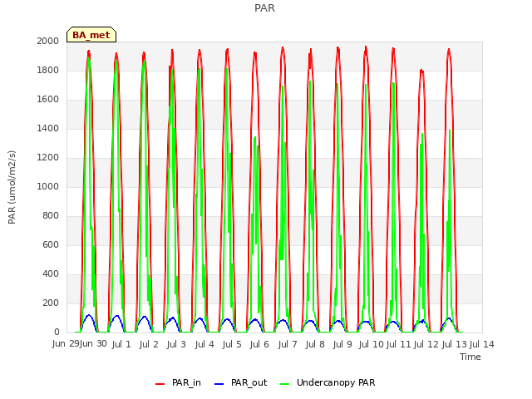Click the Jul 10 x-axis date label
Viewport: 532px width, 399px height.
371,344
